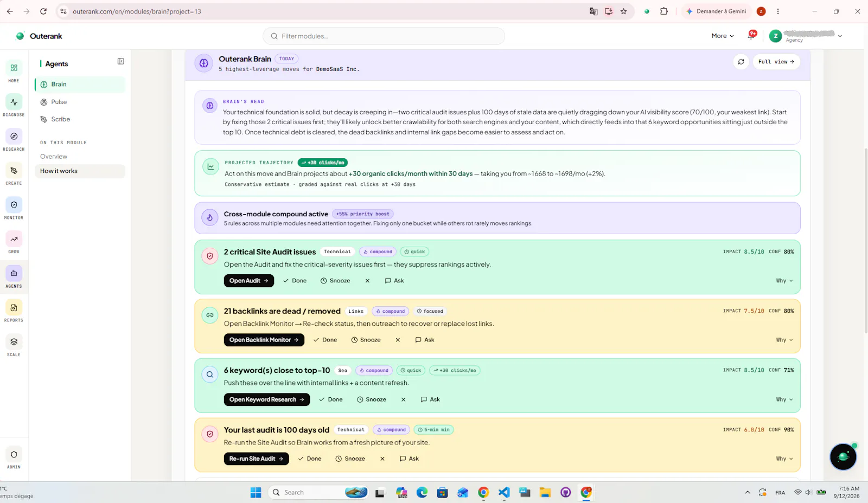
Task: Click the Open Backlink Monitor button
Action: tap(264, 340)
